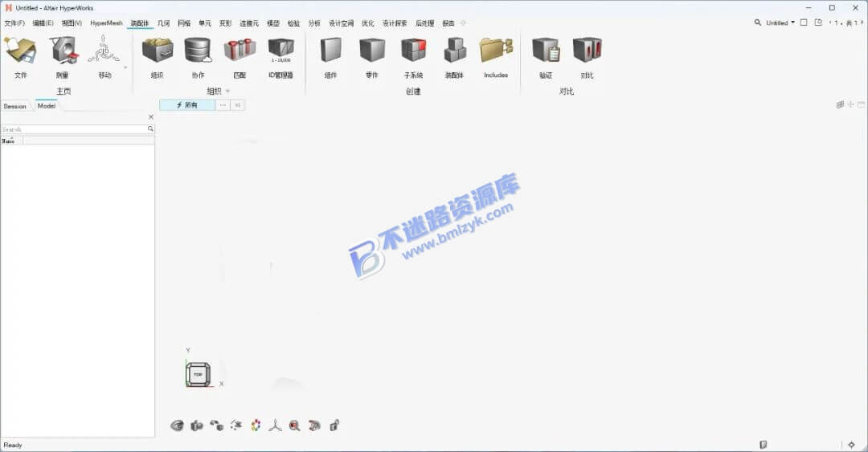Click the three-axis coordinate icon in view toolbar
Image resolution: width=868 pixels, height=452 pixels.
click(x=275, y=426)
